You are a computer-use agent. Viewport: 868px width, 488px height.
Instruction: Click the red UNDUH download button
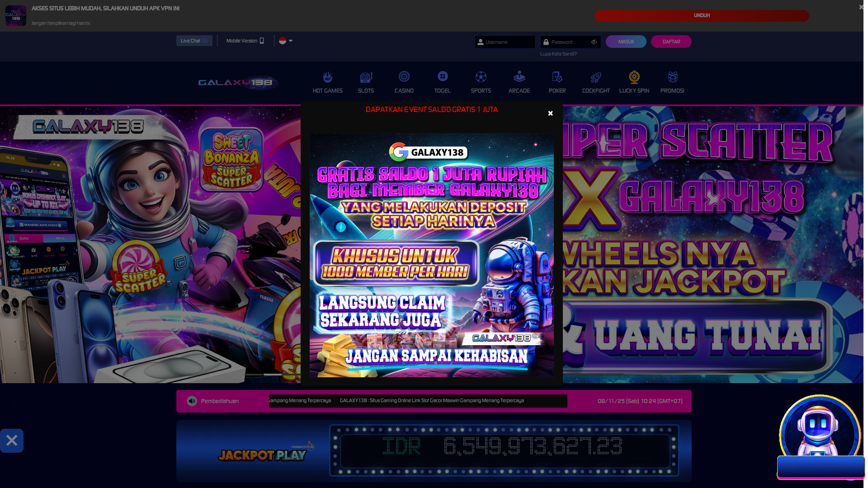[702, 15]
